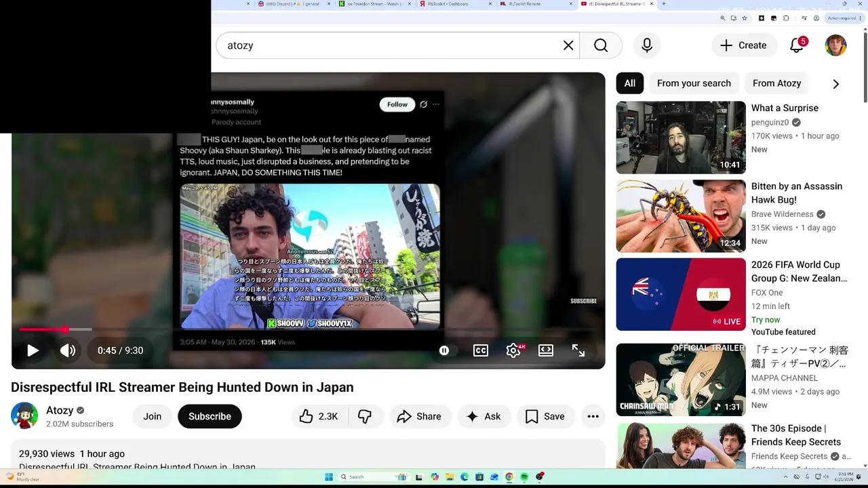Toggle closed captions CC button
The width and height of the screenshot is (868, 488).
[x=480, y=350]
